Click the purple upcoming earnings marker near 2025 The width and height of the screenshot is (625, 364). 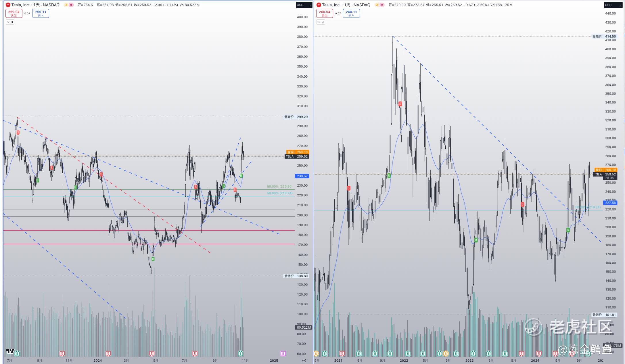(283, 353)
